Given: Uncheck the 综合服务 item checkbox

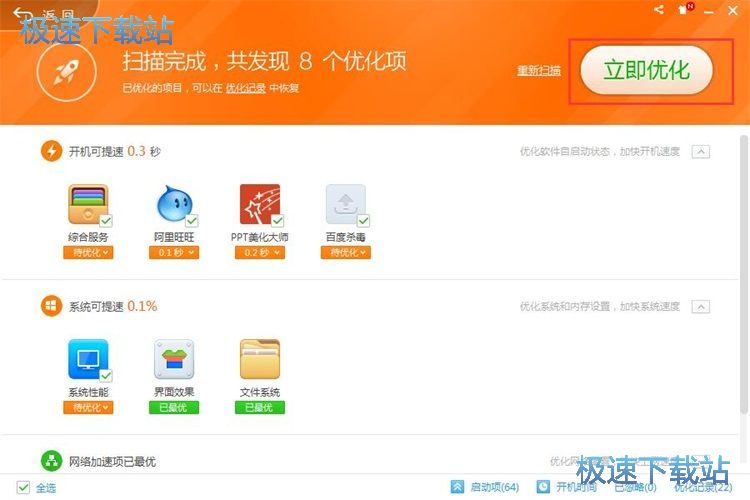Looking at the screenshot, I should click(x=106, y=220).
